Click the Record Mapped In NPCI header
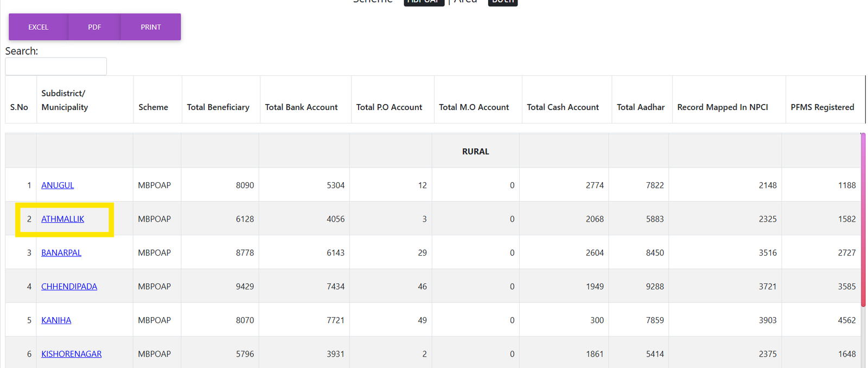This screenshot has height=368, width=868. [722, 107]
